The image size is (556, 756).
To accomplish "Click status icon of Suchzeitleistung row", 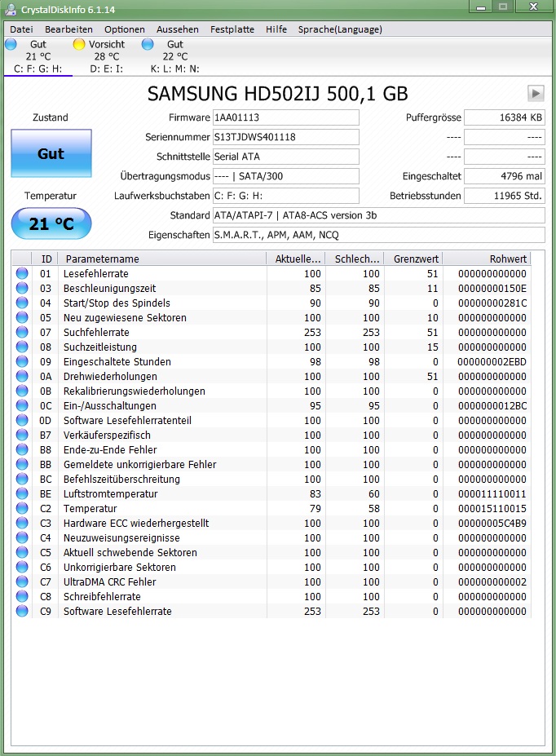I will pyautogui.click(x=22, y=347).
